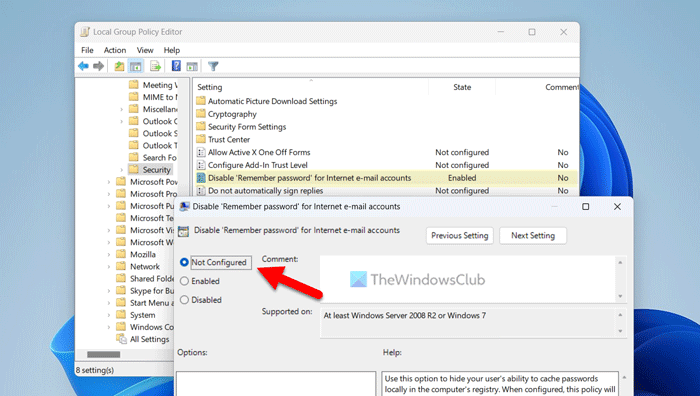Select the Shared Folders tree item

152,279
